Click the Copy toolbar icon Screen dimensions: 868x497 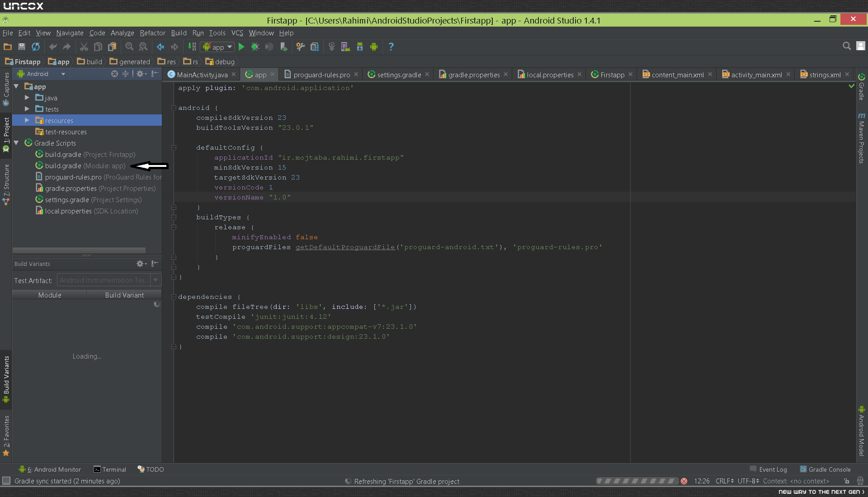point(98,47)
